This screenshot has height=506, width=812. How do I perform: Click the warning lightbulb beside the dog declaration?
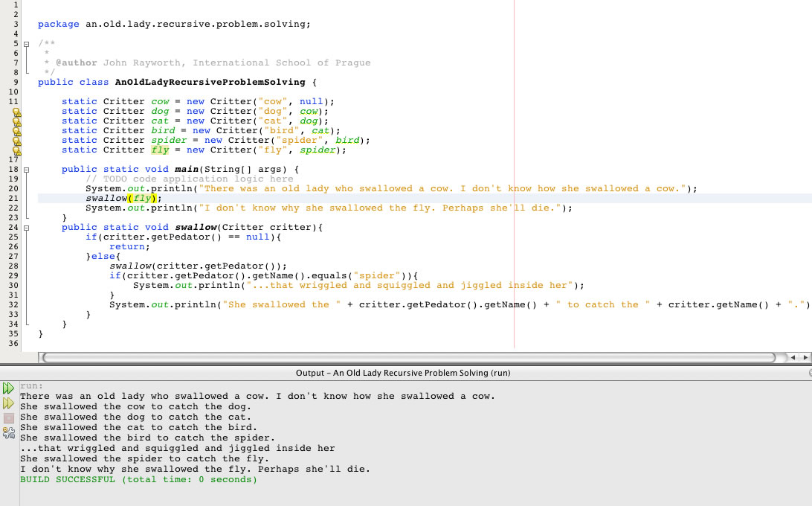pyautogui.click(x=15, y=112)
